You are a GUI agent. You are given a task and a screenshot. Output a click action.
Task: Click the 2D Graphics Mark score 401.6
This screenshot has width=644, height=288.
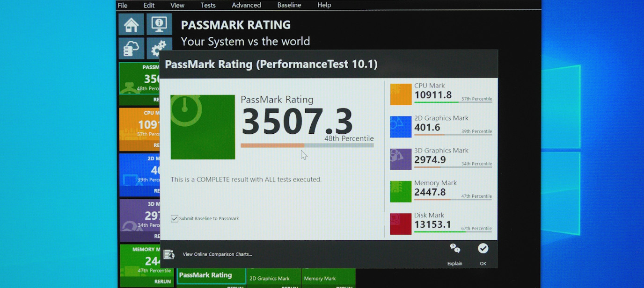[427, 128]
